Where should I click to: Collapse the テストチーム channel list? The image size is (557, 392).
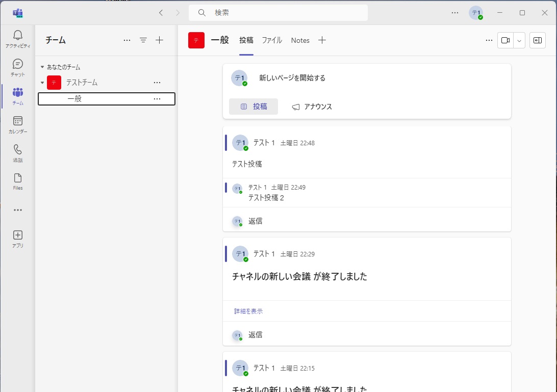click(x=42, y=83)
